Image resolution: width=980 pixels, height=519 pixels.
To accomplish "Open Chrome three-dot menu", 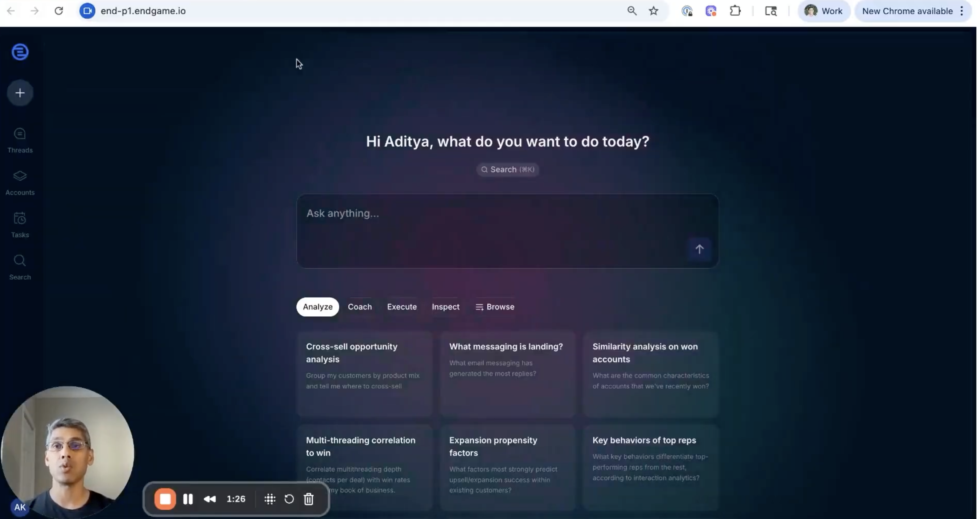I will [x=961, y=11].
